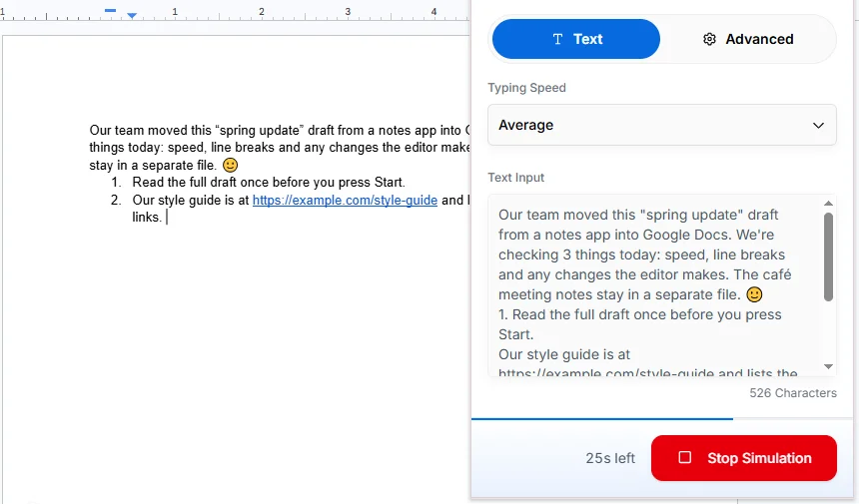
Task: Switch to the Text tab
Action: tap(575, 39)
